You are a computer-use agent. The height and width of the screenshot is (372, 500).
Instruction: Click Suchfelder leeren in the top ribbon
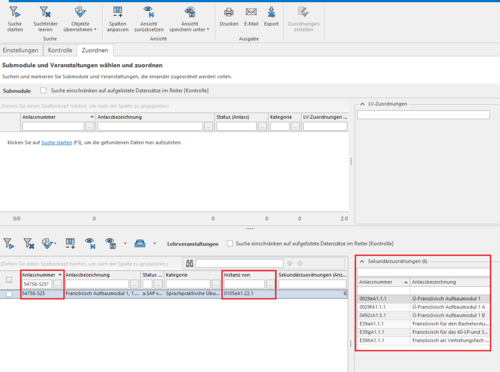tap(45, 19)
